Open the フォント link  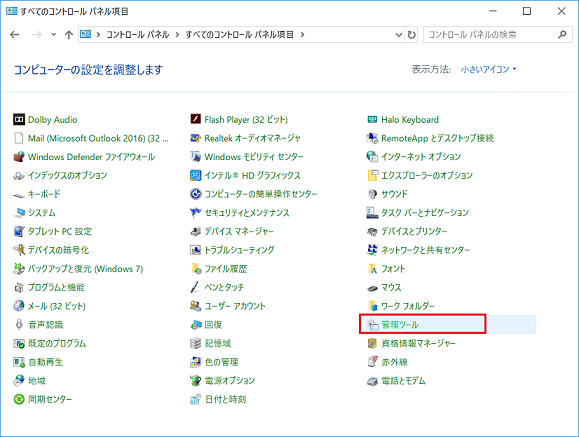(x=393, y=269)
